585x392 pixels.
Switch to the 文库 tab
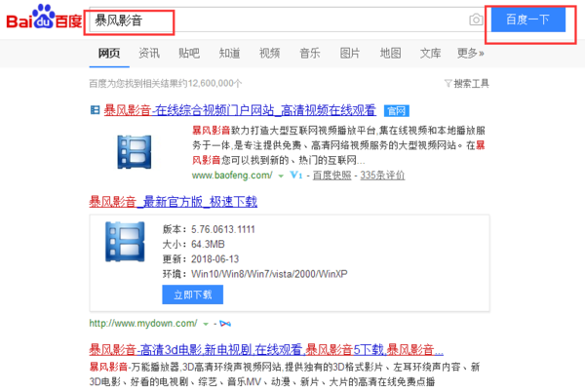tap(431, 54)
